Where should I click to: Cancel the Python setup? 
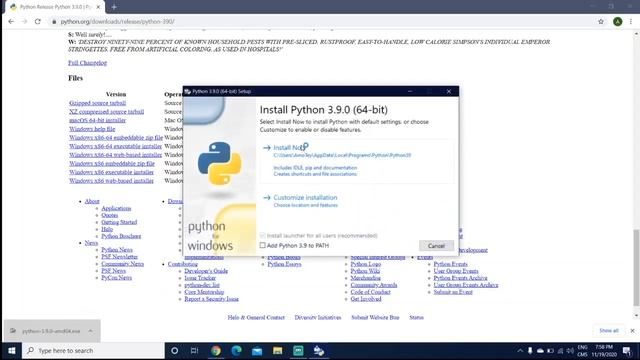coord(436,246)
